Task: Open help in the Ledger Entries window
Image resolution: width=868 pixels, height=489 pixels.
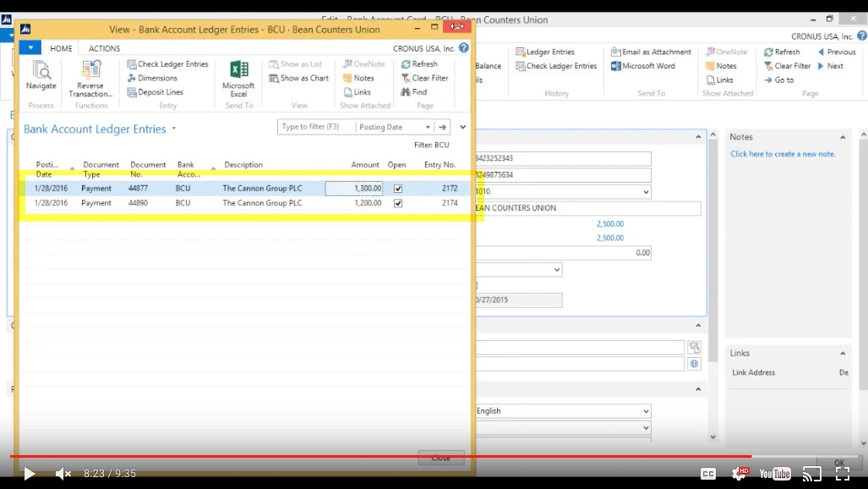Action: [464, 48]
